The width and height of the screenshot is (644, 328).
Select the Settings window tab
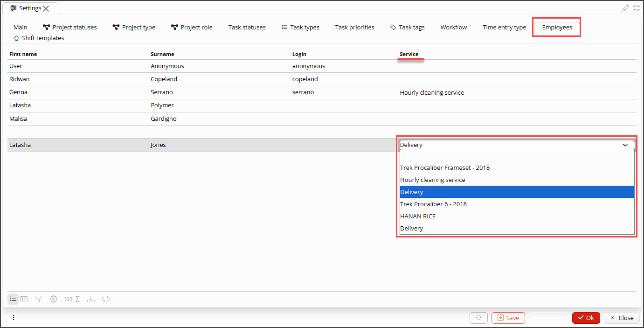pos(30,8)
